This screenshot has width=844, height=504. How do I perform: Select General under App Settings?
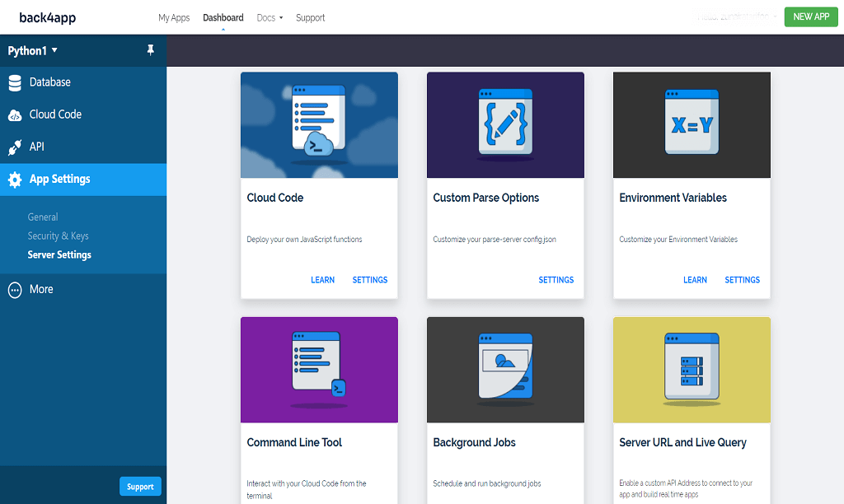43,217
